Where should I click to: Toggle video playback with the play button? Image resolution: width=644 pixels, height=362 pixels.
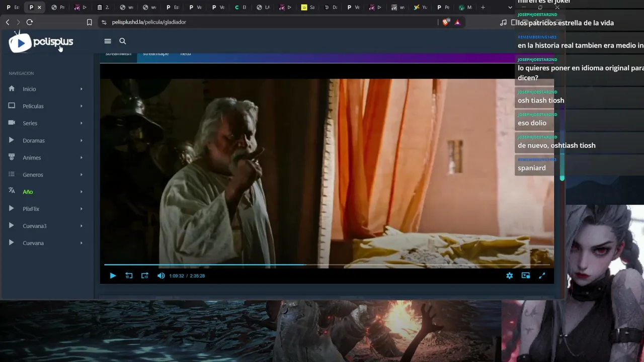[113, 276]
